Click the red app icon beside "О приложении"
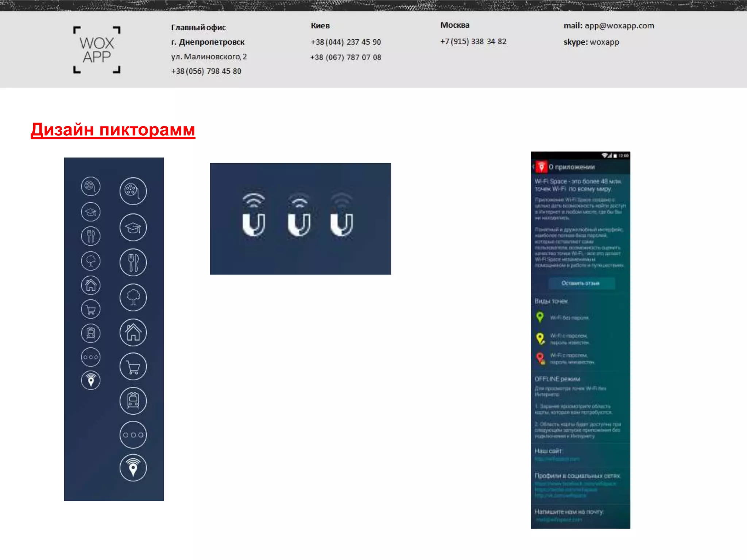The height and width of the screenshot is (560, 747). [541, 167]
